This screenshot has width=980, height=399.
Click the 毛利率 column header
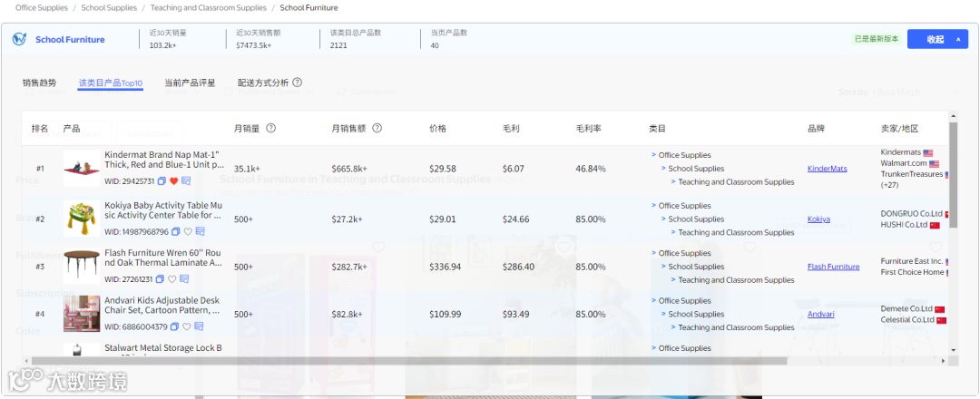coord(588,129)
